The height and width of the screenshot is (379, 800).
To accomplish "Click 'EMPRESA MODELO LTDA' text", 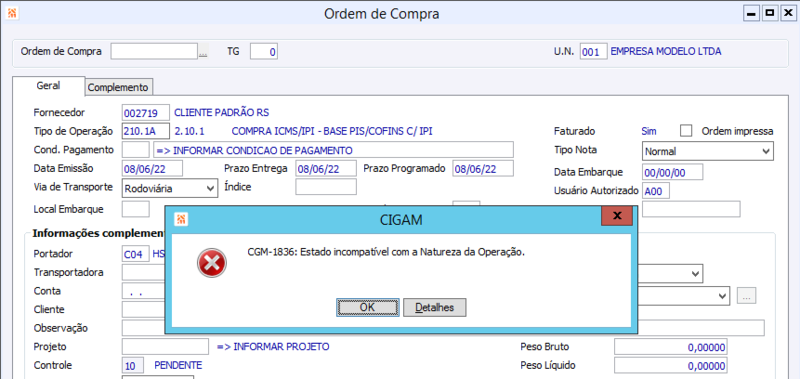I will tap(666, 51).
